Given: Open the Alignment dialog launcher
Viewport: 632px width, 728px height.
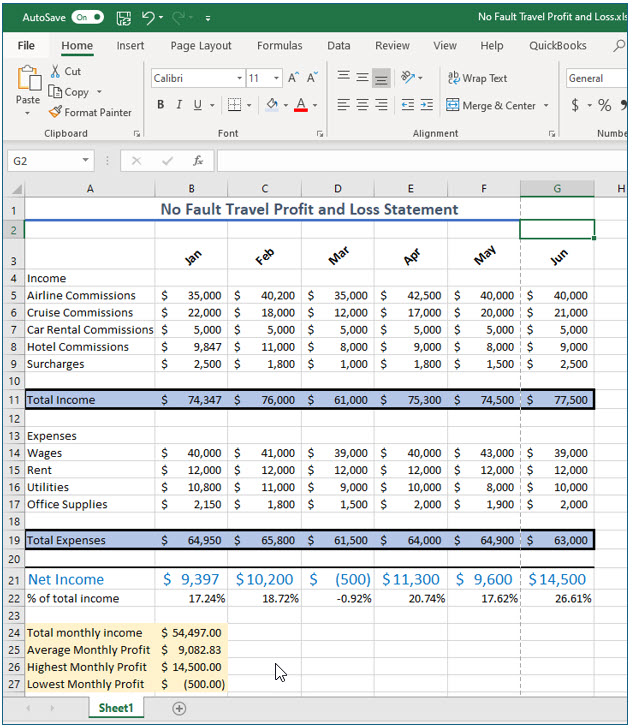Looking at the screenshot, I should coord(551,134).
